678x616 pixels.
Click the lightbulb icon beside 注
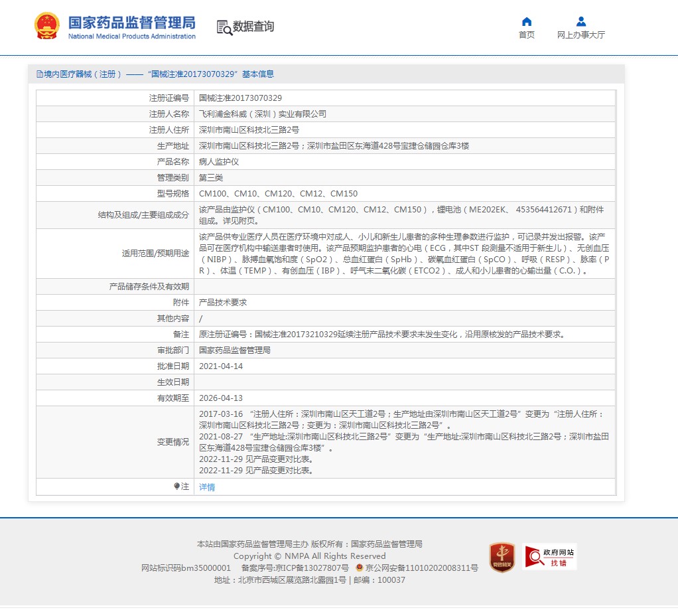click(x=177, y=486)
